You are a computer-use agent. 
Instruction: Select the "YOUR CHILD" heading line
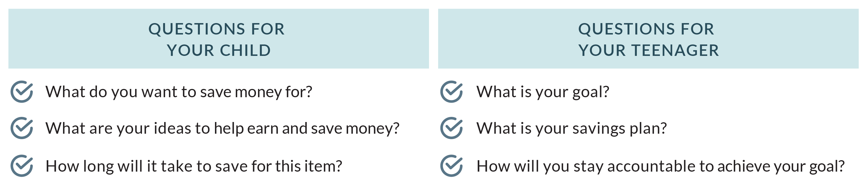point(219,50)
